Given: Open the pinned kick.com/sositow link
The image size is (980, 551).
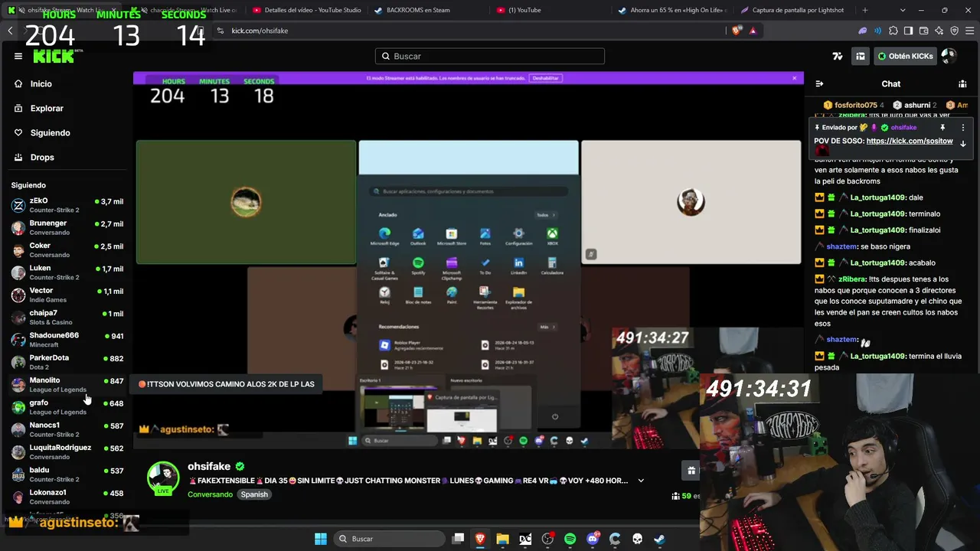Looking at the screenshot, I should [910, 141].
